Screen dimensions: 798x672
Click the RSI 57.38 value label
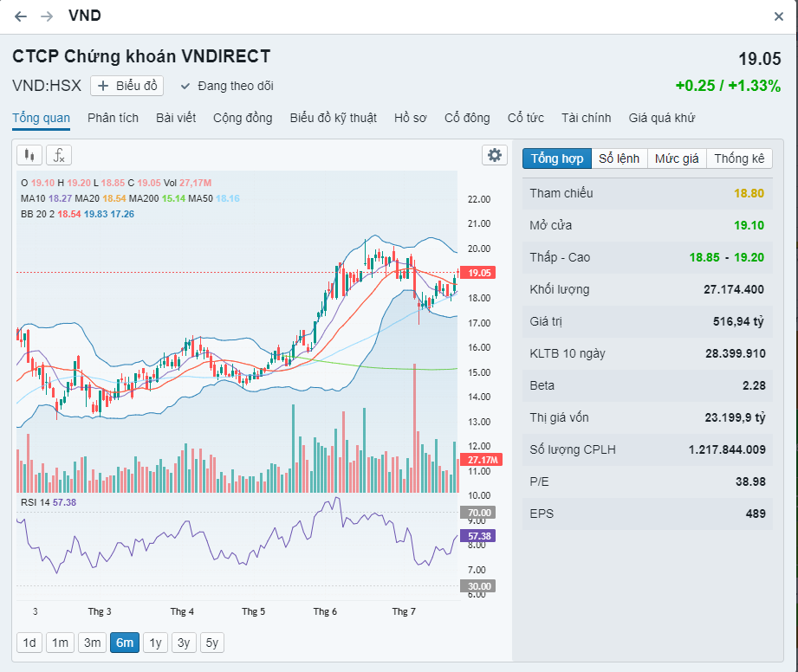[479, 536]
